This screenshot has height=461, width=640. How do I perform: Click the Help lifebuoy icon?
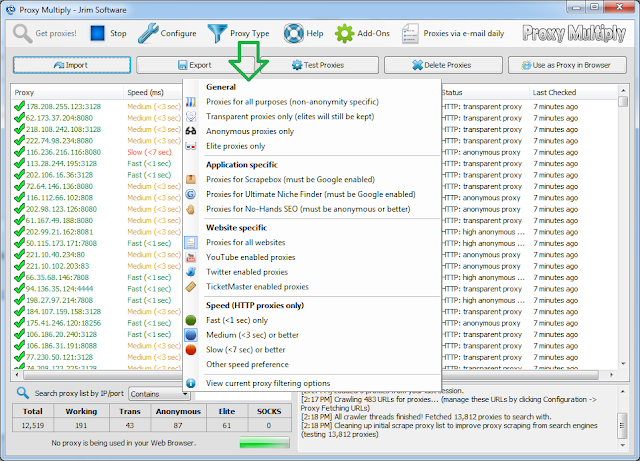click(293, 33)
